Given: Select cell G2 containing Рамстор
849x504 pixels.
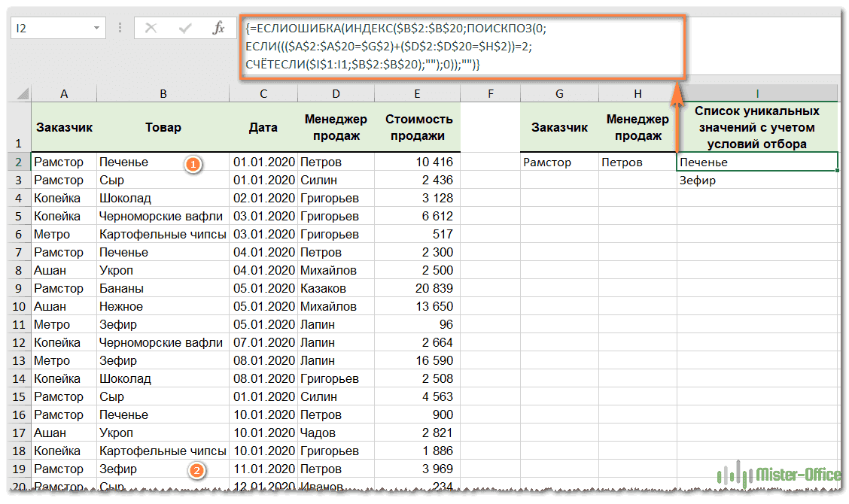Looking at the screenshot, I should pyautogui.click(x=559, y=162).
